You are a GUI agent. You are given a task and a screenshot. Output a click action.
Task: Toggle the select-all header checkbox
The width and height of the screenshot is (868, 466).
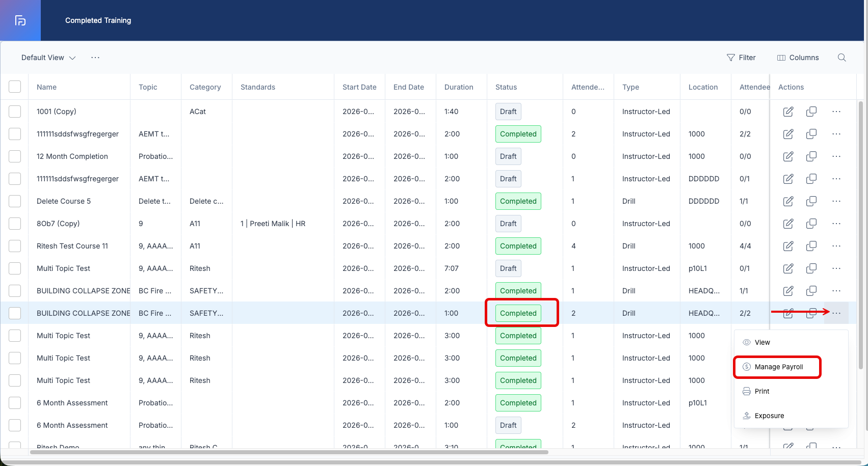point(15,87)
